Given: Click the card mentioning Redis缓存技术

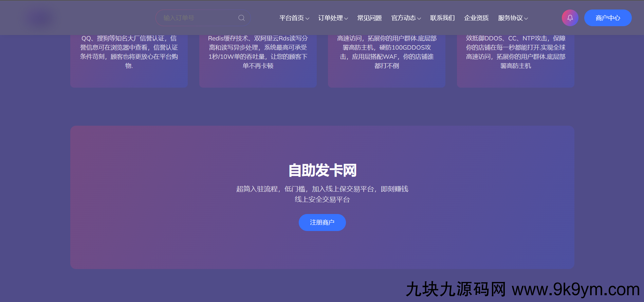Looking at the screenshot, I should pyautogui.click(x=258, y=61).
